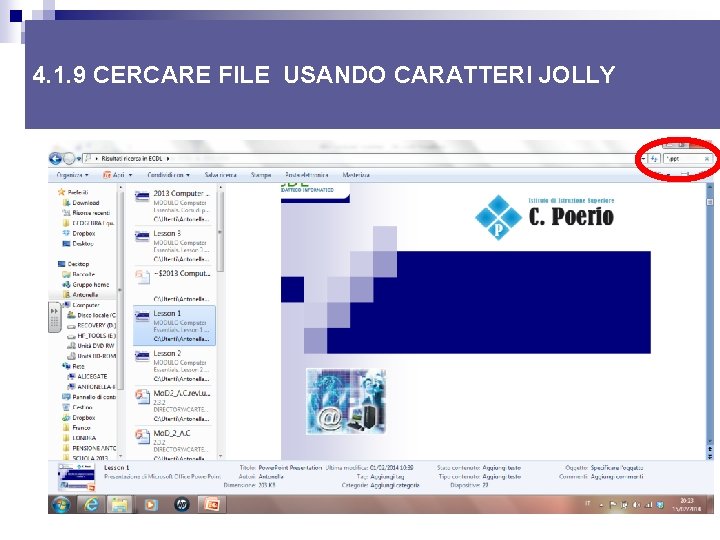Select ALICEGATE network computer
Viewport: 720px width, 540px height.
pyautogui.click(x=87, y=377)
